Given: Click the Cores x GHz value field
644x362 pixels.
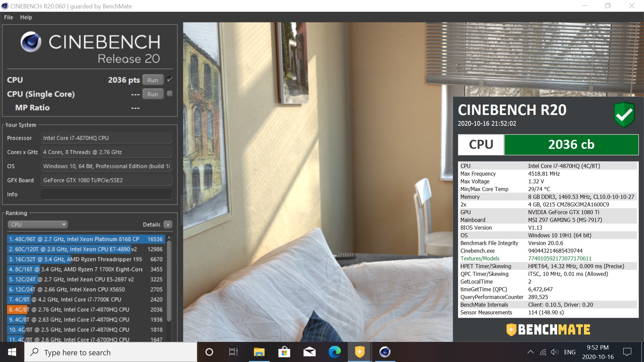Looking at the screenshot, I should tap(106, 152).
